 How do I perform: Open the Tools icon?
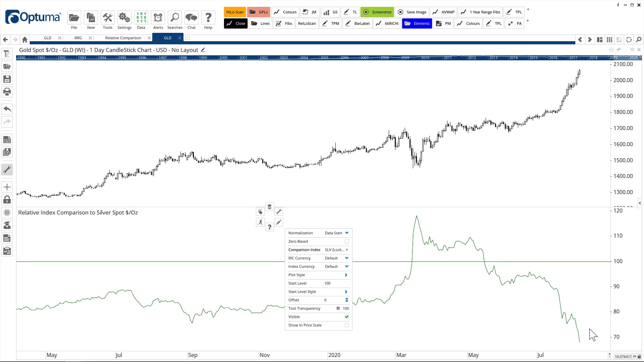click(x=107, y=17)
